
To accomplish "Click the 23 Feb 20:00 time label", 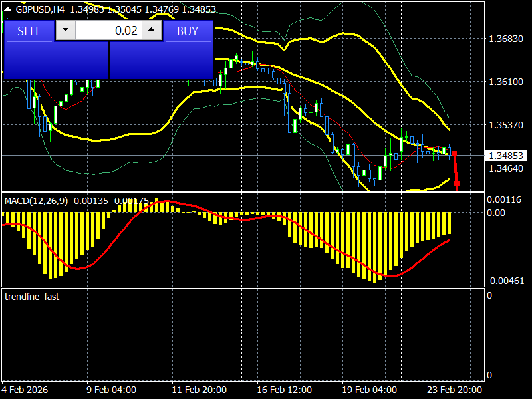I will pos(455,390).
